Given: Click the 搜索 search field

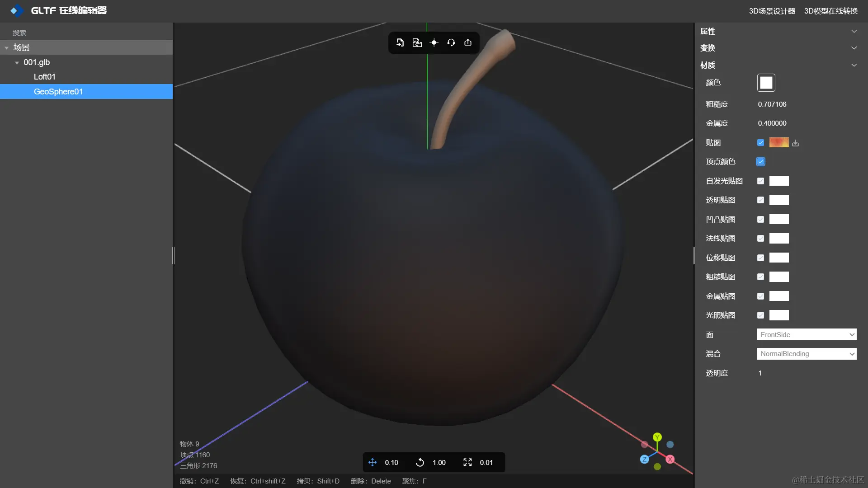Looking at the screenshot, I should pyautogui.click(x=86, y=33).
